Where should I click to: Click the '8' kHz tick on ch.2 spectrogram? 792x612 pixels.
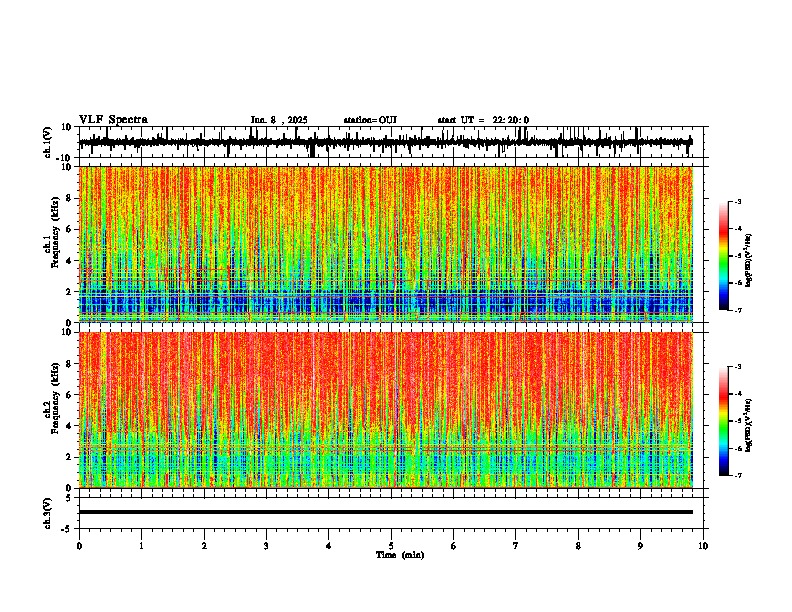click(x=69, y=364)
